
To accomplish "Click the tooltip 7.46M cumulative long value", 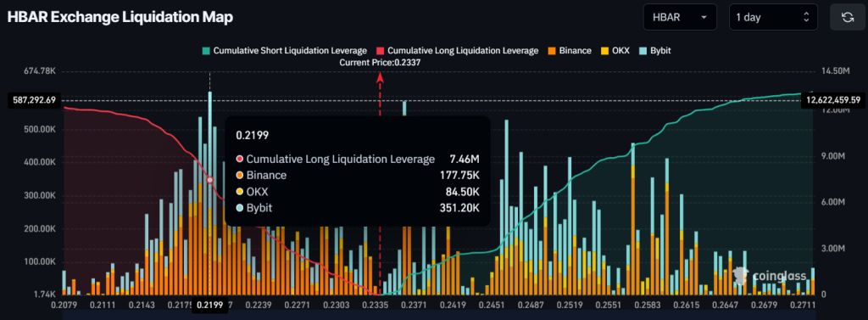I will point(464,160).
